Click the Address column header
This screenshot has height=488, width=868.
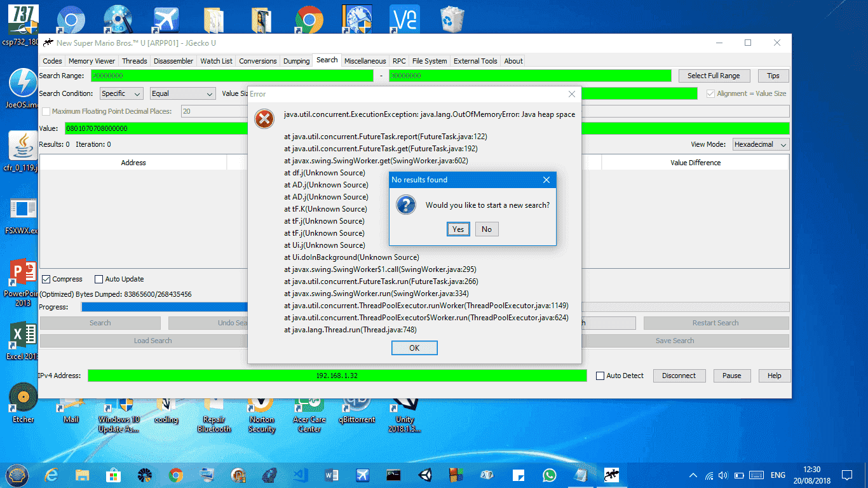(x=133, y=163)
